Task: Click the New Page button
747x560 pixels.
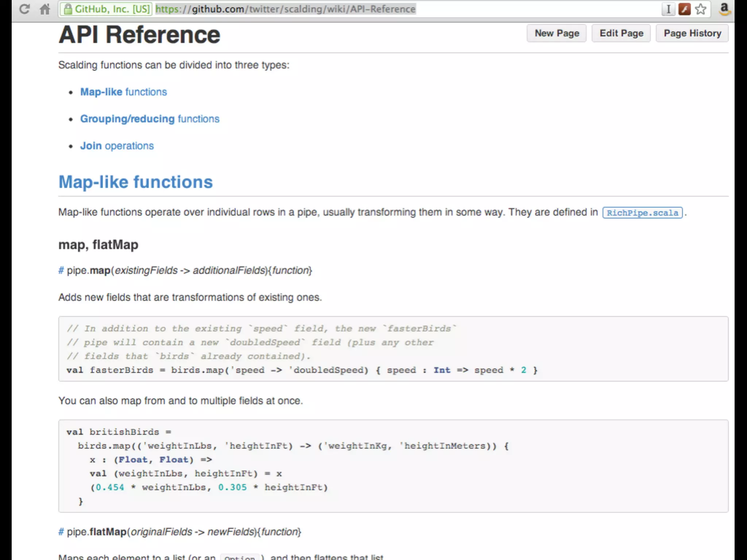Action: point(557,33)
